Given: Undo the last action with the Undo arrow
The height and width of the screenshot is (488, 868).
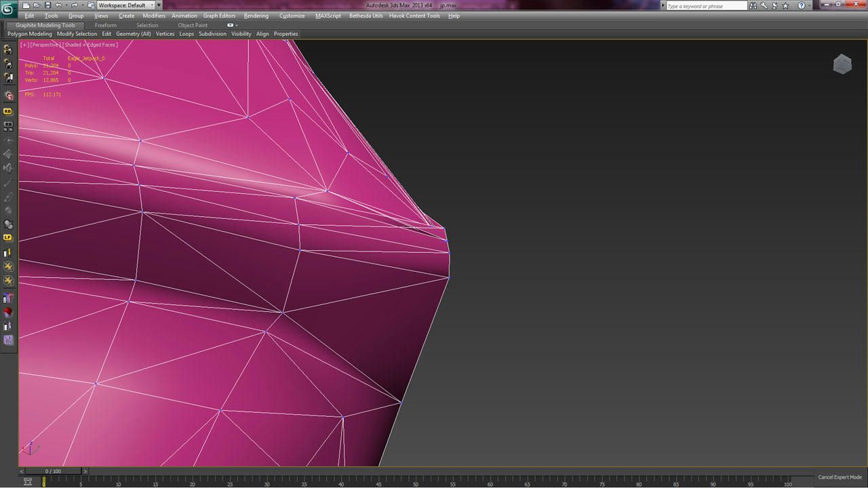Looking at the screenshot, I should pos(58,5).
